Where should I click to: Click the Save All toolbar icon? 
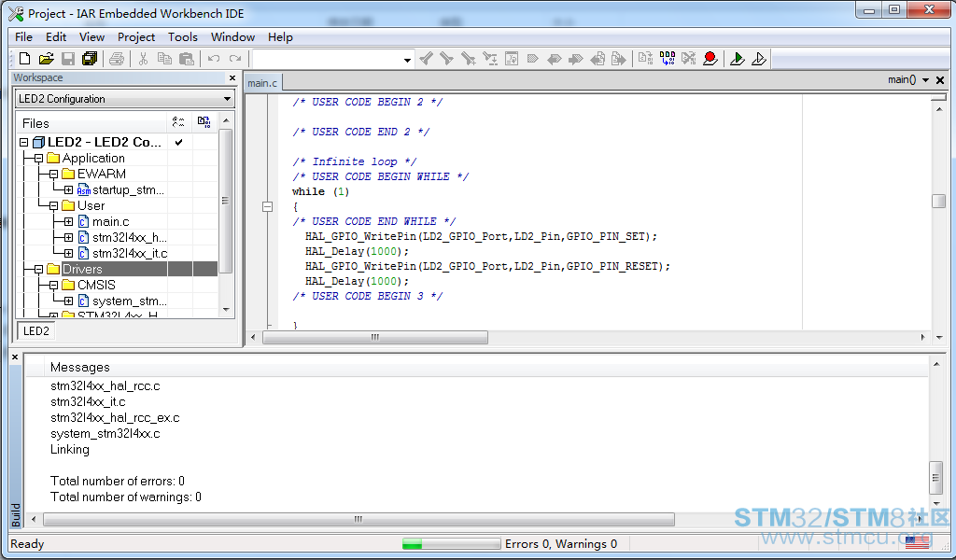[x=90, y=59]
